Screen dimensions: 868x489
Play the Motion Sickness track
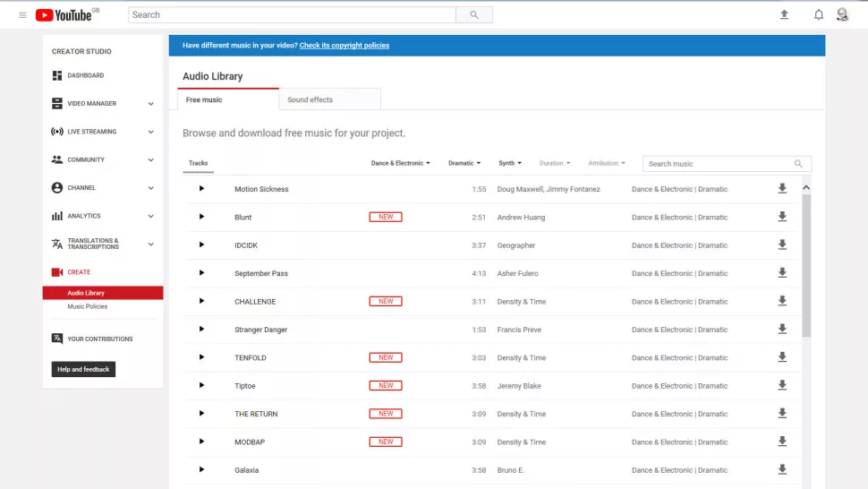[x=201, y=189]
